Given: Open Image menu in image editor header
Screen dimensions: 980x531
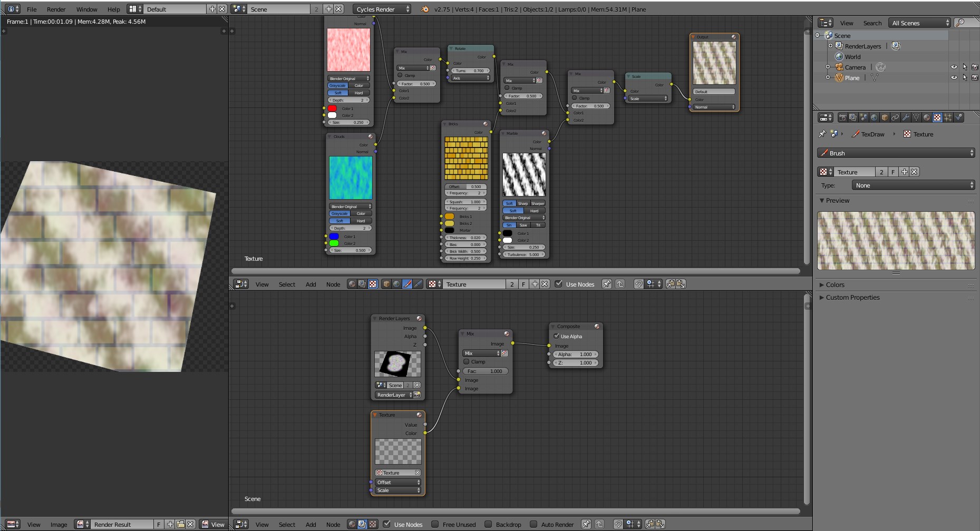Looking at the screenshot, I should click(59, 524).
